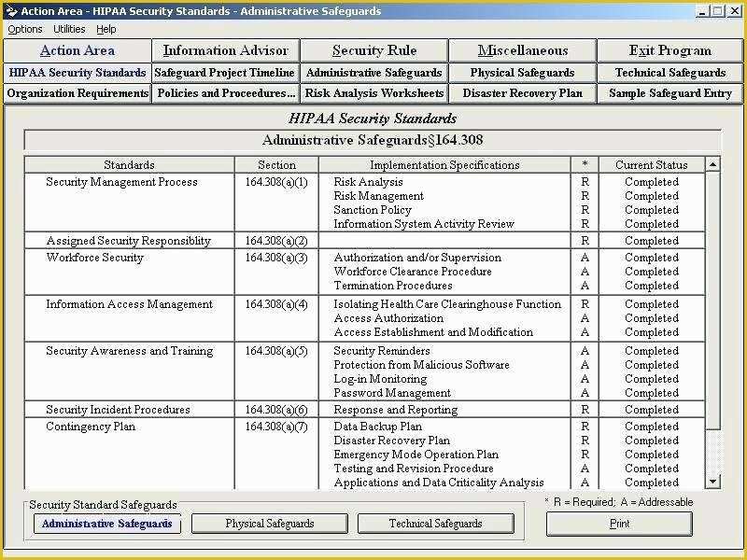The image size is (747, 560).
Task: Open Technical Safeguards in top toolbar
Action: [x=669, y=73]
